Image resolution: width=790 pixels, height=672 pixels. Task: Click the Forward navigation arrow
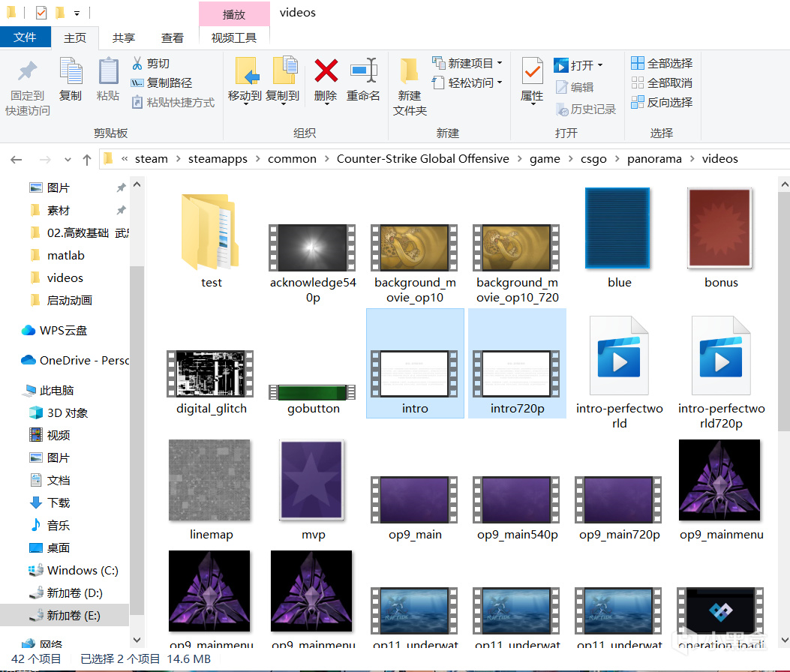tap(45, 160)
